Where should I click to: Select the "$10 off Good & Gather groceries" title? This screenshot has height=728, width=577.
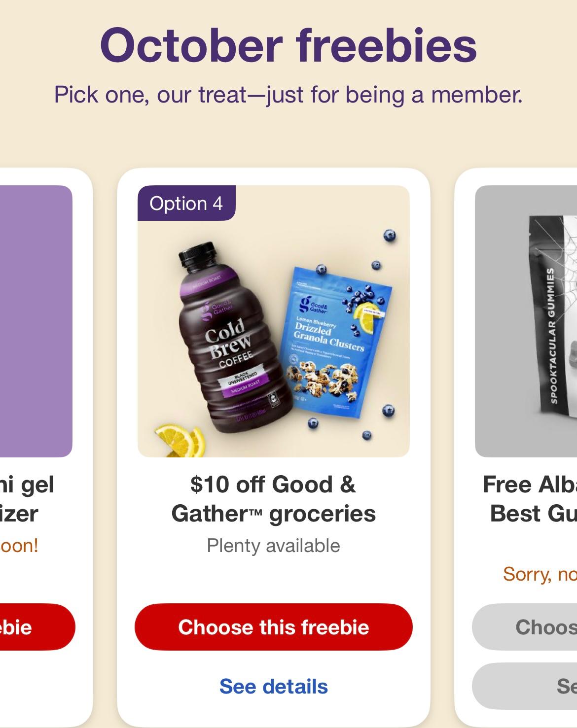coord(273,498)
